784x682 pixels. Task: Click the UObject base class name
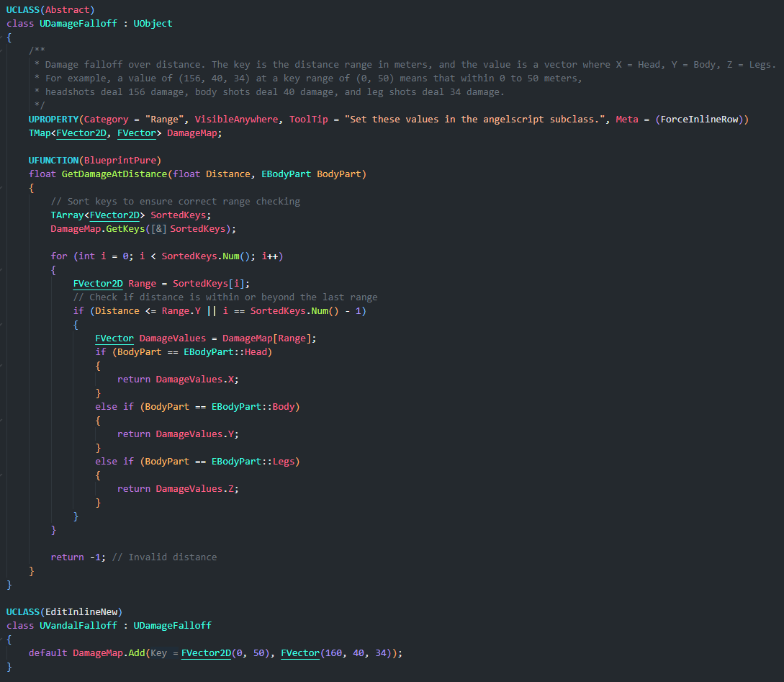click(153, 24)
